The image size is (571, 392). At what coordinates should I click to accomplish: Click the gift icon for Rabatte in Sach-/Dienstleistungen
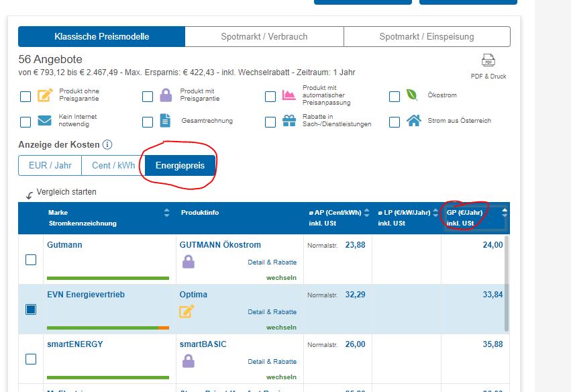(289, 121)
